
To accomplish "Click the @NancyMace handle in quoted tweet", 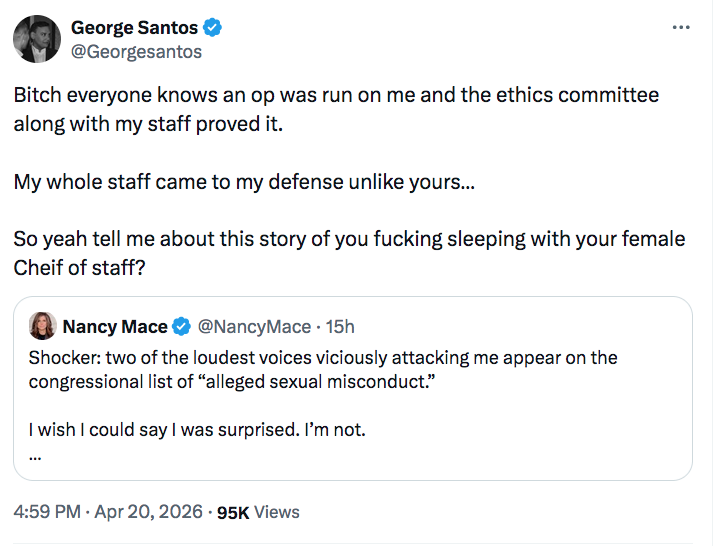I will coord(254,326).
